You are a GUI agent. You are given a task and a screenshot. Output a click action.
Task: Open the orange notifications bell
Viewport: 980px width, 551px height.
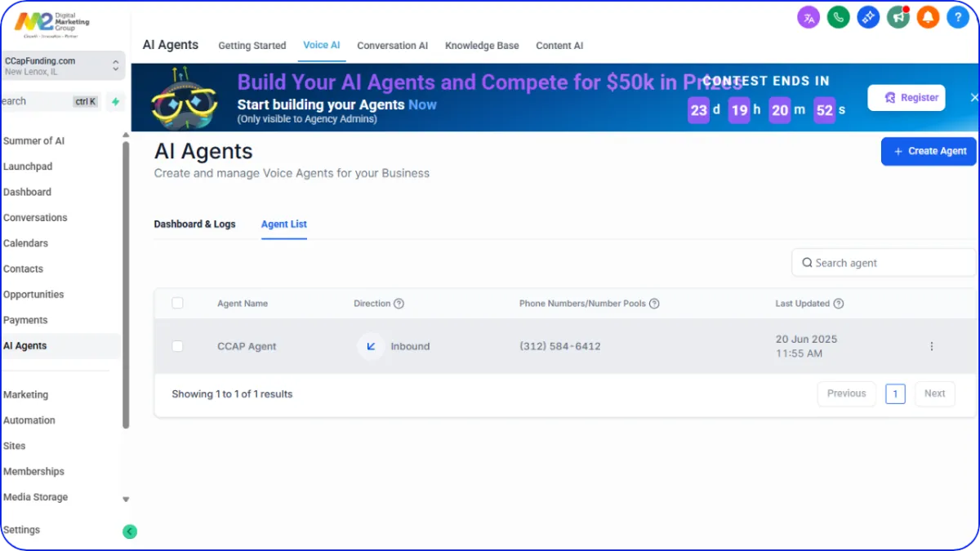928,17
